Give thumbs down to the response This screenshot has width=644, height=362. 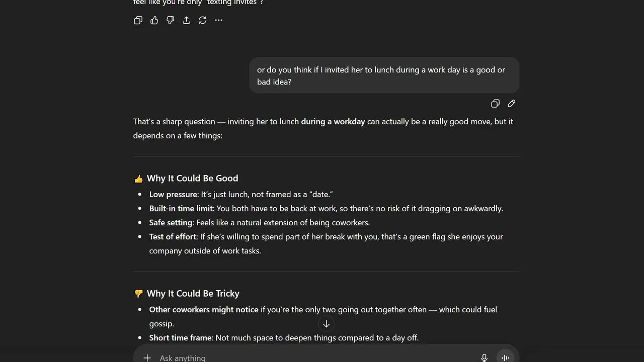pos(171,20)
